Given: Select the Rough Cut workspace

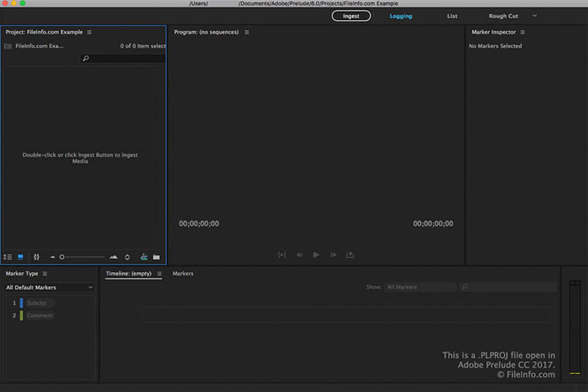Looking at the screenshot, I should [503, 15].
